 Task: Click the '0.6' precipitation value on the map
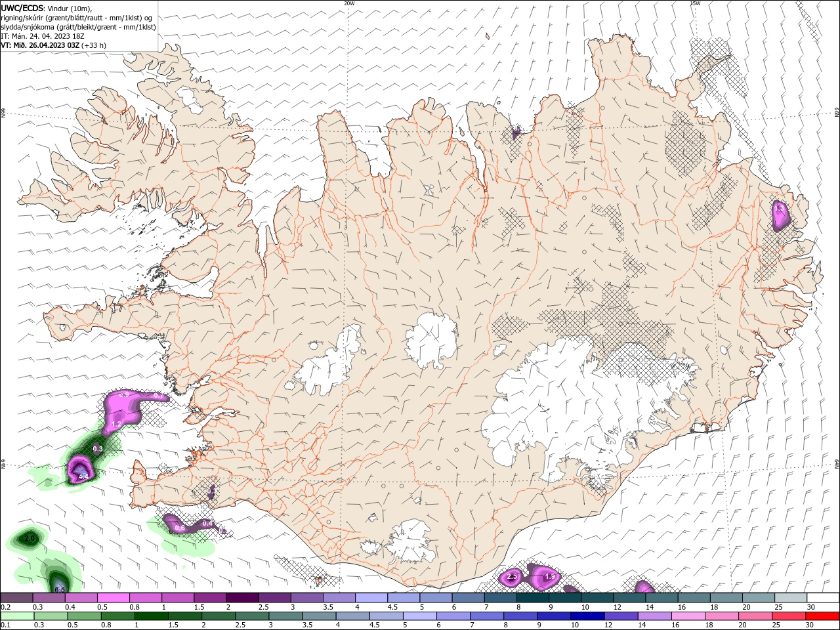(180, 528)
